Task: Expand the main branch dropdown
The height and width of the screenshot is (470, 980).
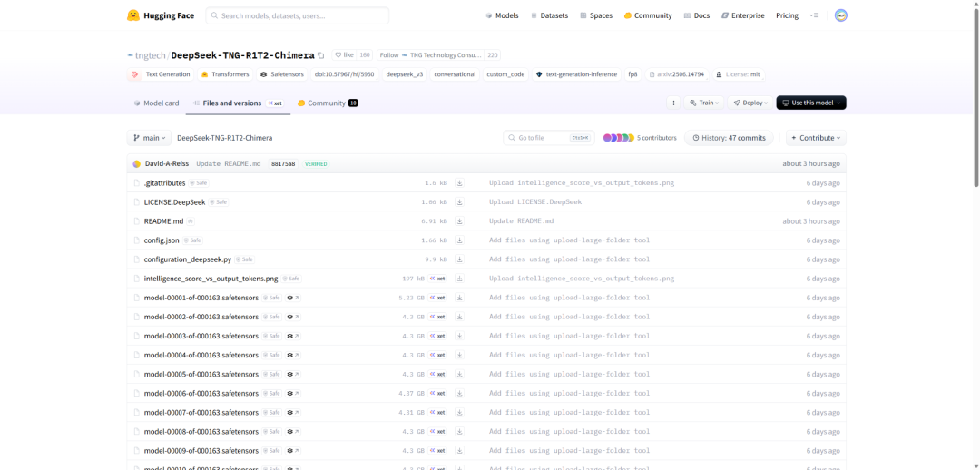Action: click(x=149, y=138)
